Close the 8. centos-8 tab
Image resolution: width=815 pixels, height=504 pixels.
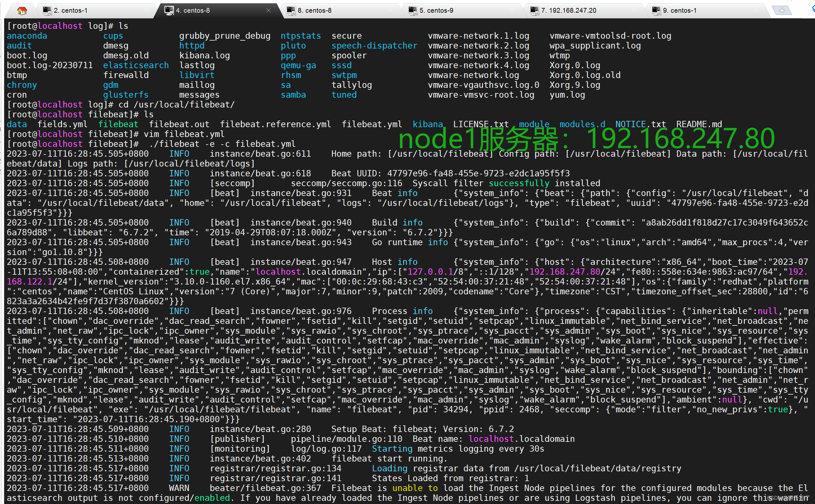pyautogui.click(x=390, y=11)
